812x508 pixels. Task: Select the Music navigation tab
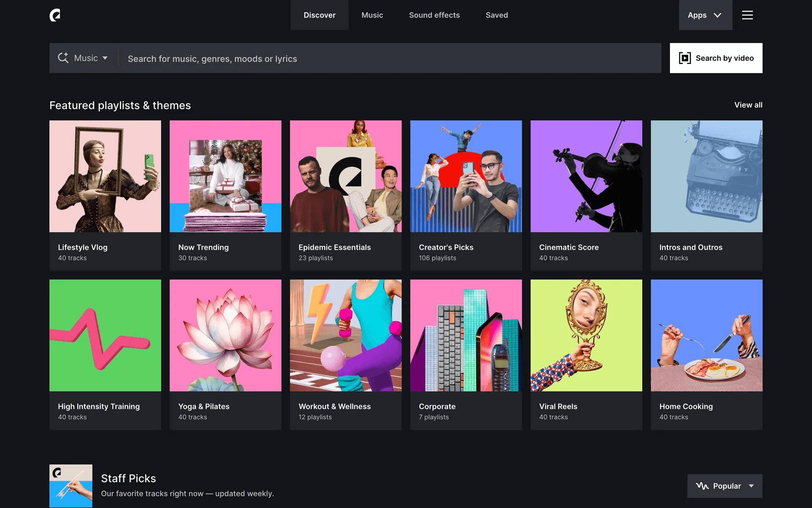pyautogui.click(x=372, y=15)
